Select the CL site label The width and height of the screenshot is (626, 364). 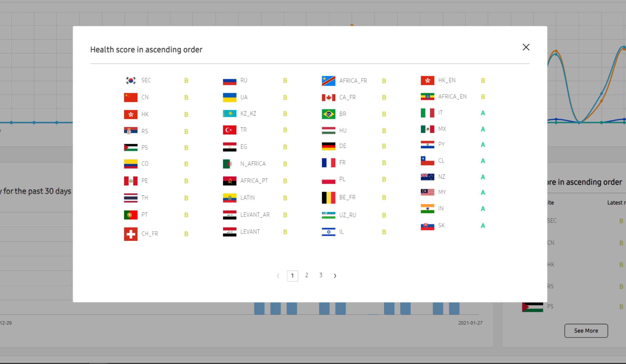[x=441, y=161]
